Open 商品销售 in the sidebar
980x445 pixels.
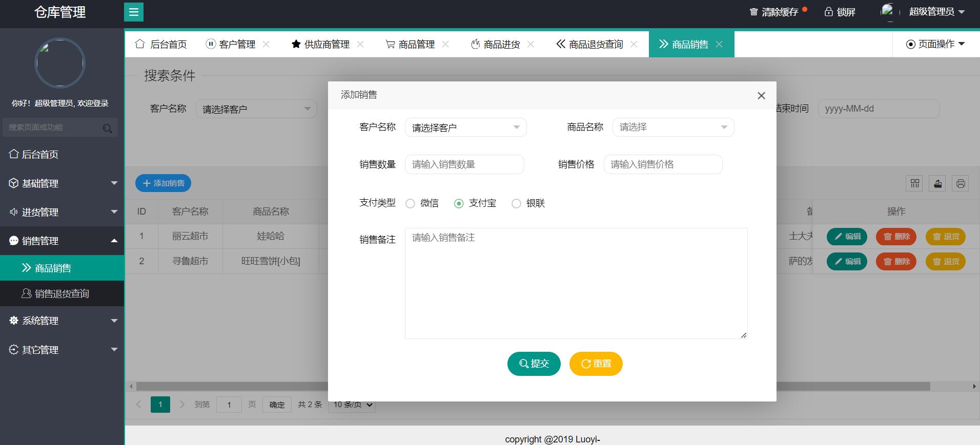coord(62,268)
